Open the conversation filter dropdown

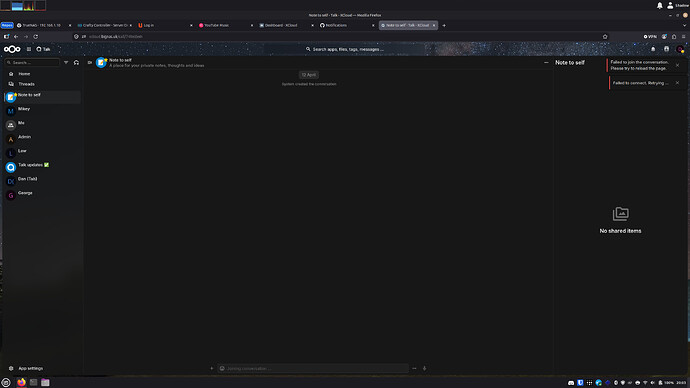click(66, 62)
